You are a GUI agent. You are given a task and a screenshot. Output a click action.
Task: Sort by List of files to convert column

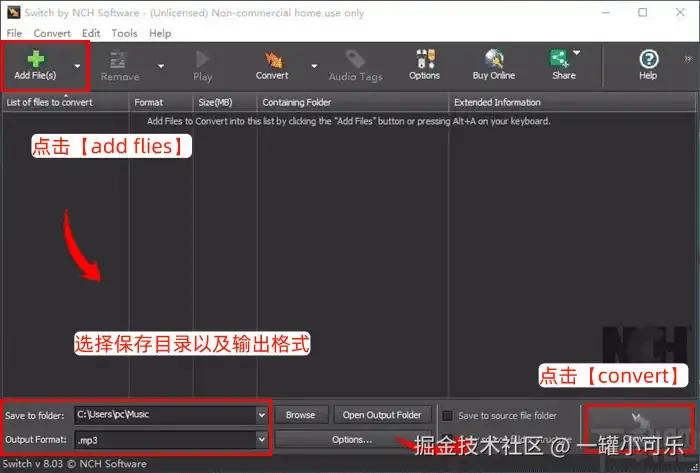click(66, 102)
